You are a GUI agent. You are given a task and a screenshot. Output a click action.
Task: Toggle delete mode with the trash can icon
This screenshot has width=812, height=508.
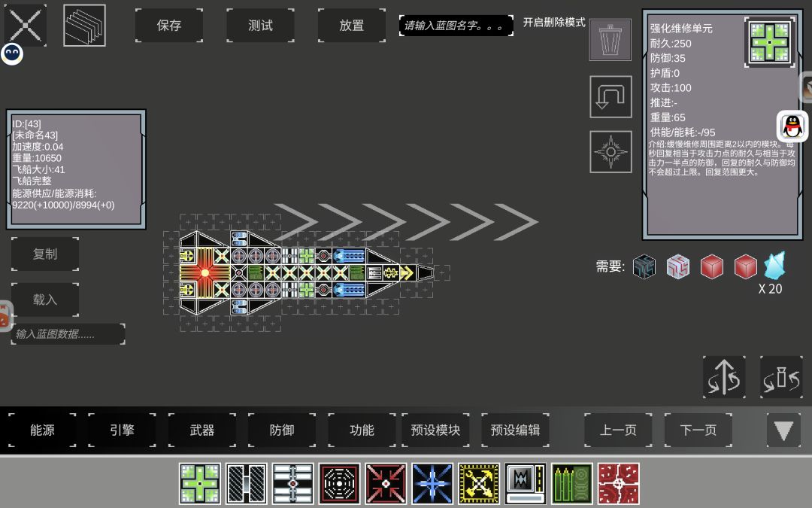[x=611, y=40]
